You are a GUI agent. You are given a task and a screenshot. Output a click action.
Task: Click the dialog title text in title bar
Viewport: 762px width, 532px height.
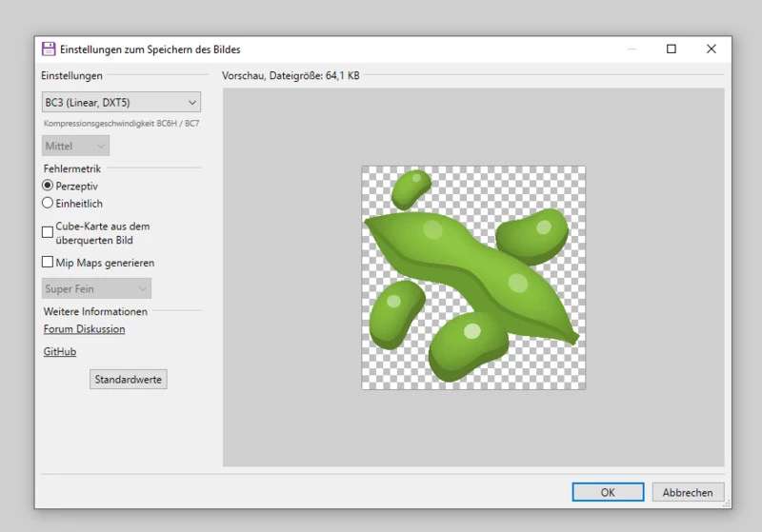pyautogui.click(x=150, y=49)
